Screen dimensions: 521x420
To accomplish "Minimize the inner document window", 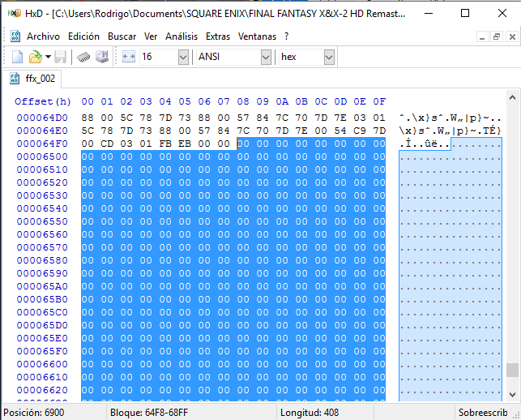I will pos(482,36).
